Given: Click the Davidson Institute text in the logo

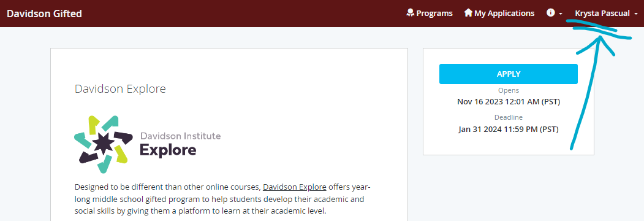Looking at the screenshot, I should (x=180, y=136).
